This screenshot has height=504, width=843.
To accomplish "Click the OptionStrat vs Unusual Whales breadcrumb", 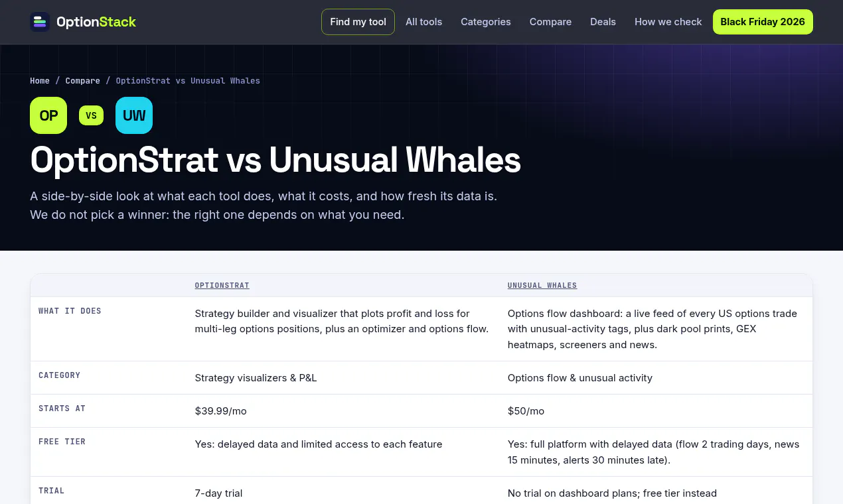I will coord(188,81).
